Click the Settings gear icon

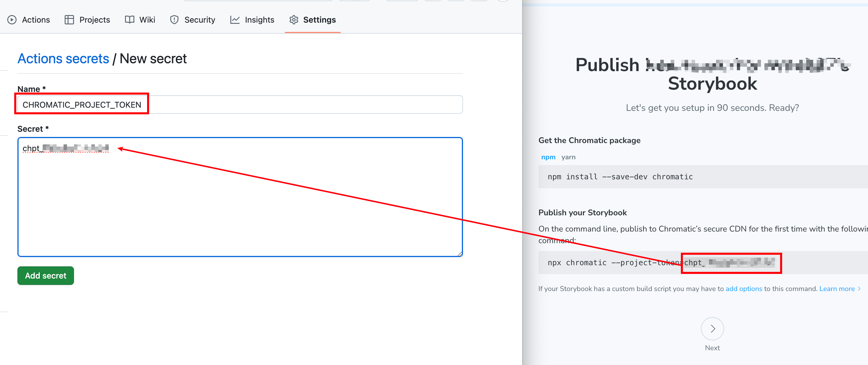click(294, 20)
